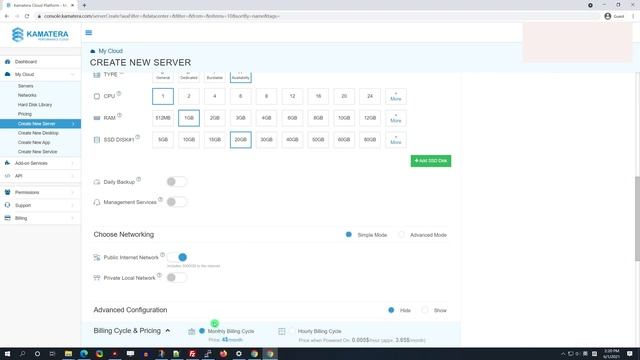Expand the Permissions sidebar chevron

coord(73,192)
